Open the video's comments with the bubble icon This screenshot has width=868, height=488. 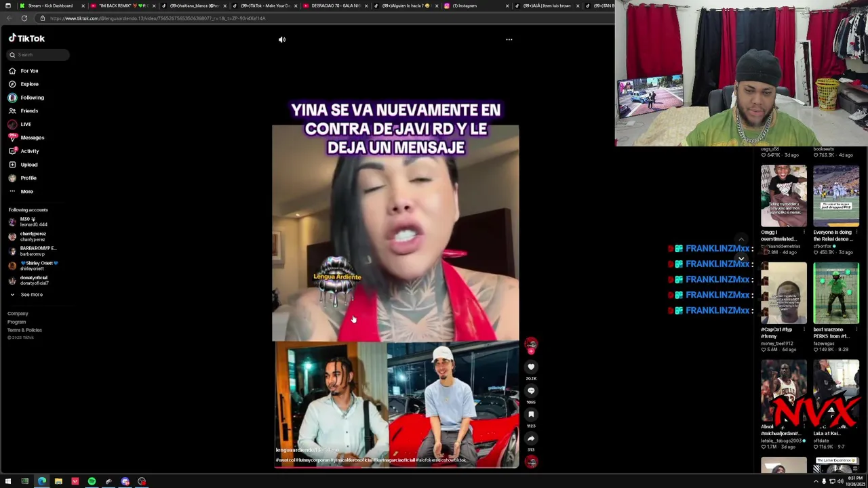(531, 391)
